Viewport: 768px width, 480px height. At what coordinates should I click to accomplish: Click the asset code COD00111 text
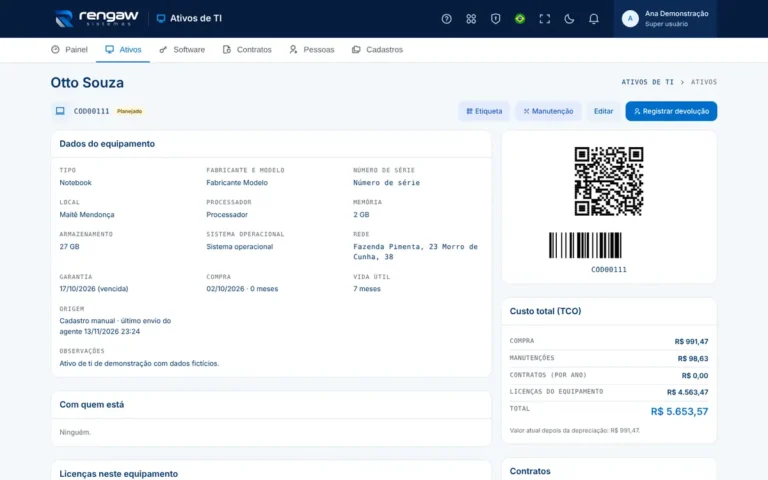[x=92, y=111]
